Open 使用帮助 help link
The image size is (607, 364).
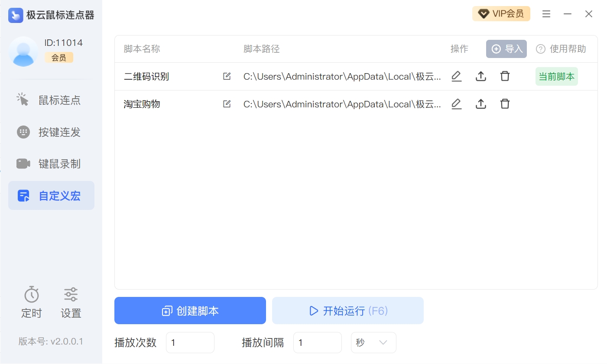click(561, 49)
